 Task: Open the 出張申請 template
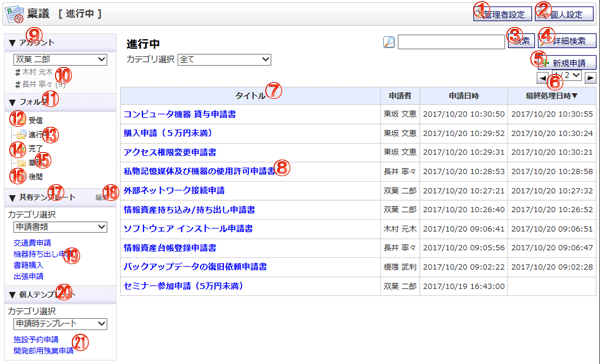pyautogui.click(x=28, y=276)
